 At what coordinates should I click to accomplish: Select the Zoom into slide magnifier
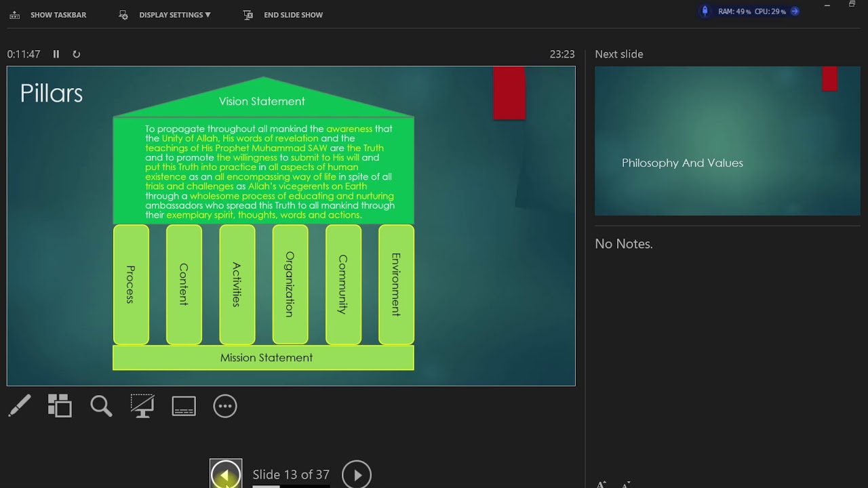coord(101,406)
